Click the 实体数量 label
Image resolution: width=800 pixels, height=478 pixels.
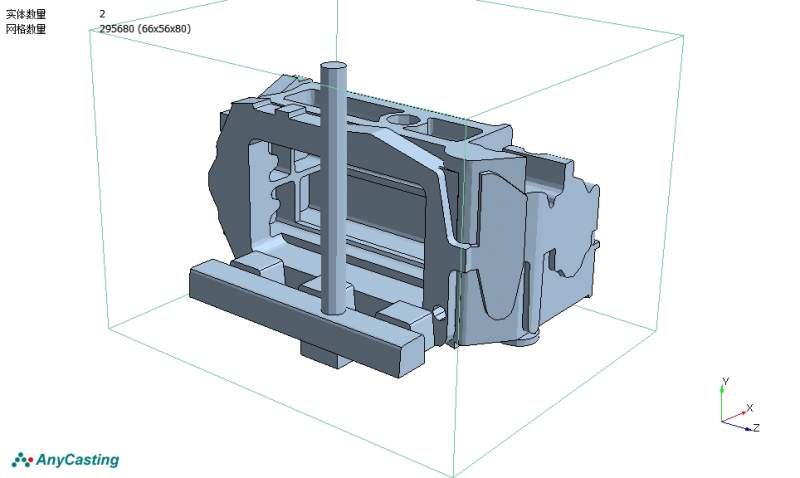coord(26,14)
